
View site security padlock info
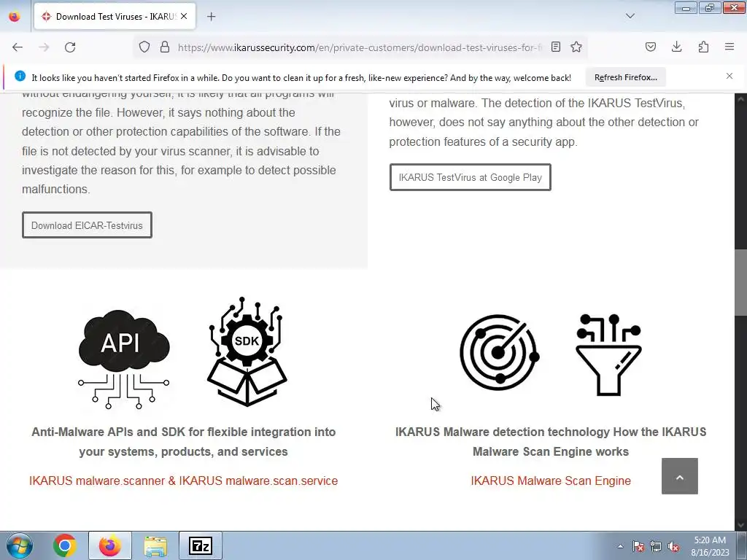click(x=165, y=47)
